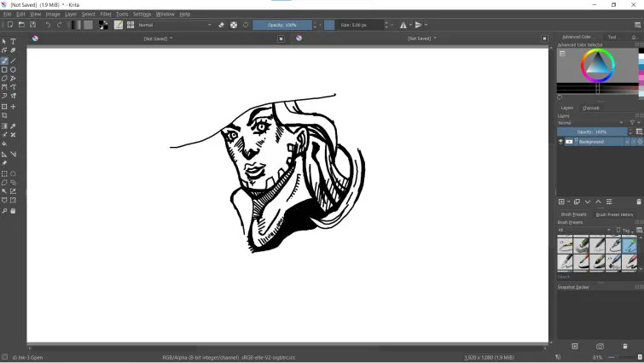This screenshot has width=644, height=363.
Task: Create a new document from toolbar
Action: click(10, 25)
